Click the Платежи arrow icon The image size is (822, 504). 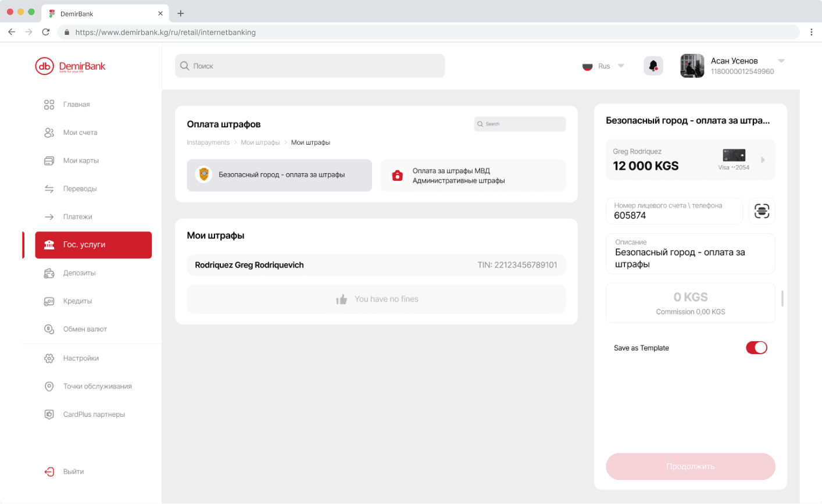(x=49, y=217)
